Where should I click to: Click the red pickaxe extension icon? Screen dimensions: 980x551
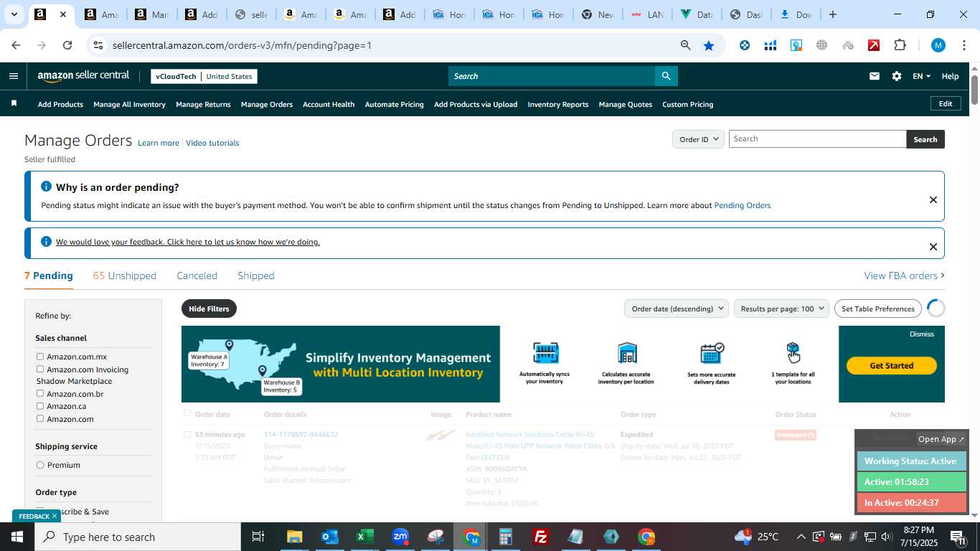click(x=874, y=45)
